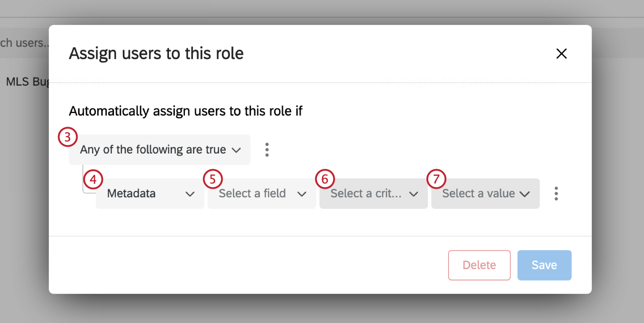Expand "Any of the following are true" dropdown
Image resolution: width=644 pixels, height=323 pixels.
(159, 150)
